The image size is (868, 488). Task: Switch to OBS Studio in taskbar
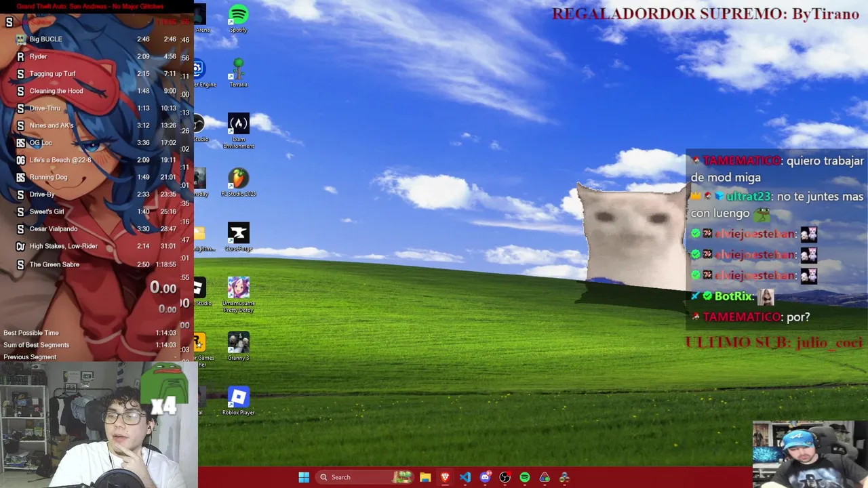505,477
